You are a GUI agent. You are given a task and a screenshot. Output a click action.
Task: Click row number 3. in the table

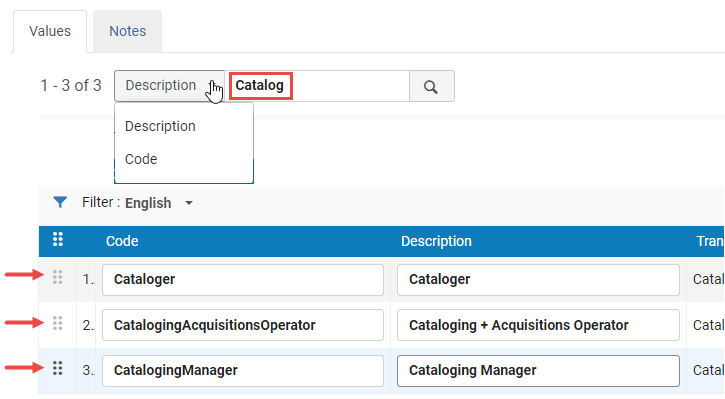pyautogui.click(x=88, y=370)
